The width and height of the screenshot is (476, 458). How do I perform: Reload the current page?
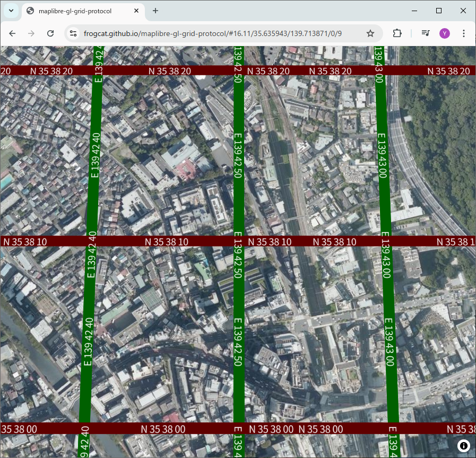click(x=50, y=33)
